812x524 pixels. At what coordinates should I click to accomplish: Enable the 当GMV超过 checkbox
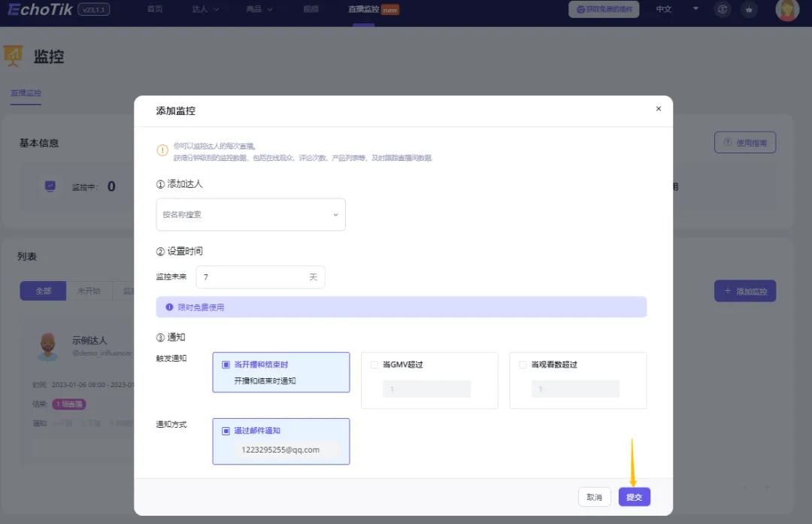coord(374,365)
